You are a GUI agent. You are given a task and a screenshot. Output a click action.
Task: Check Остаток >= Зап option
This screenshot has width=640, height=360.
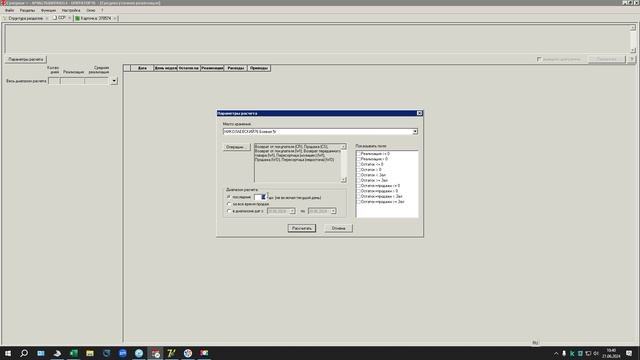click(x=358, y=180)
